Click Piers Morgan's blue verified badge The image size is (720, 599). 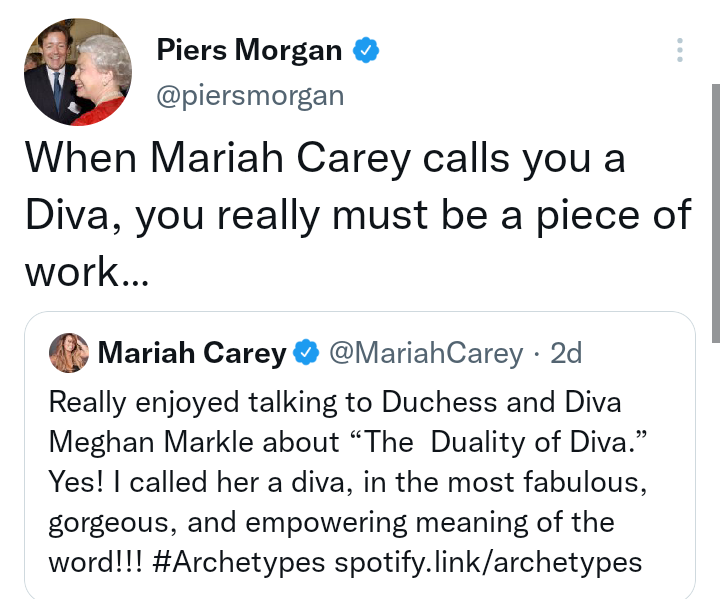click(x=365, y=49)
